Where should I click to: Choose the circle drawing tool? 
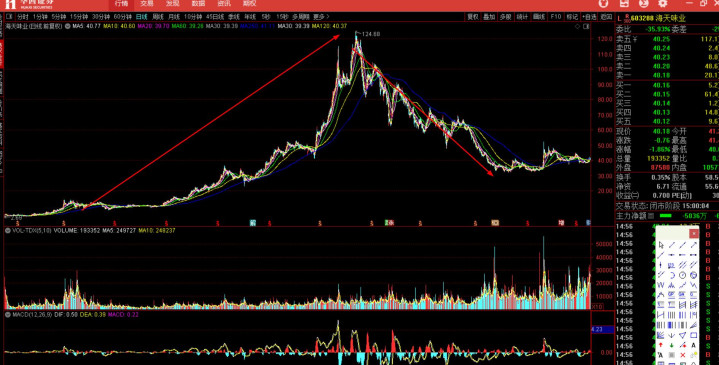coord(682,275)
